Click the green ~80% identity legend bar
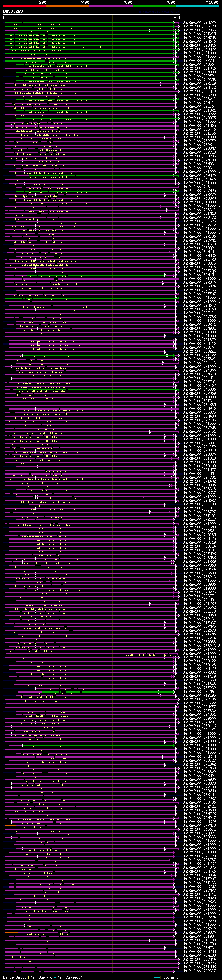 (154, 6)
